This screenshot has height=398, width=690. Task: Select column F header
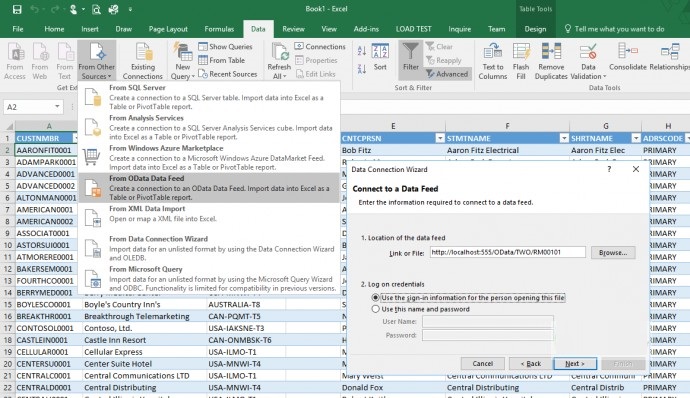507,126
